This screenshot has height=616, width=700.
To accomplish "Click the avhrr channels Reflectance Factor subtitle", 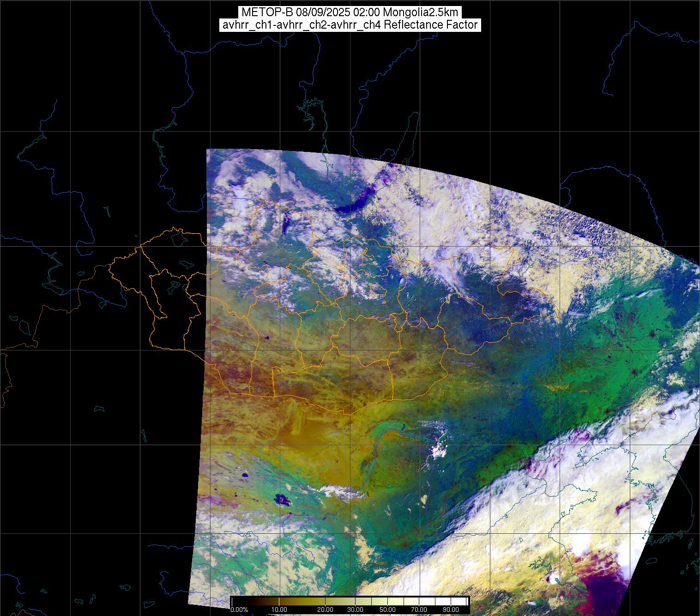I will [350, 25].
